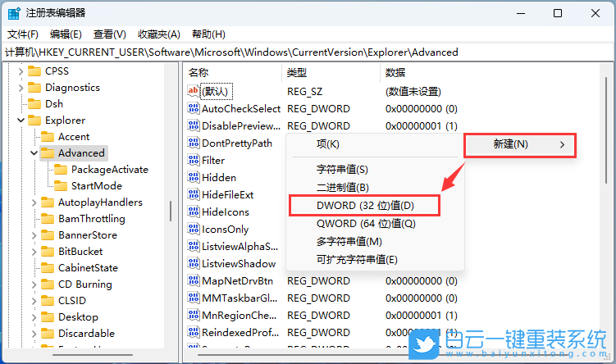Click the ReindexedProf... value icon
616x364 pixels.
point(194,332)
